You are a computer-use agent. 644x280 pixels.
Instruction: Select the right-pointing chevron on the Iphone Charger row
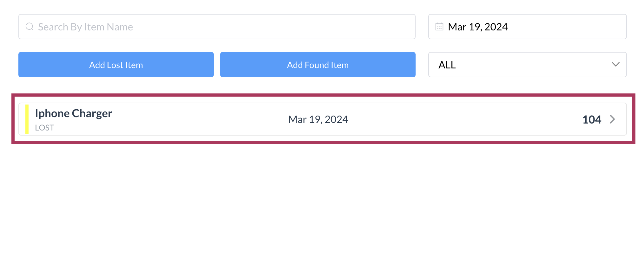pos(612,119)
